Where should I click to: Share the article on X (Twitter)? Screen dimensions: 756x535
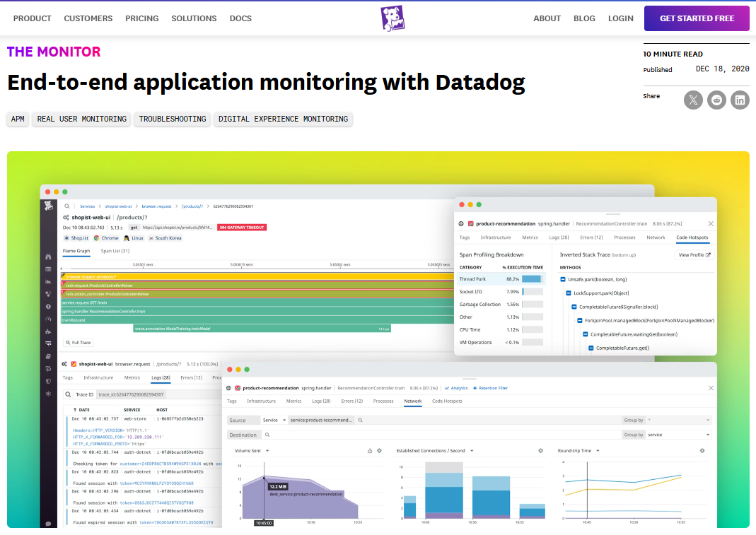click(x=693, y=100)
